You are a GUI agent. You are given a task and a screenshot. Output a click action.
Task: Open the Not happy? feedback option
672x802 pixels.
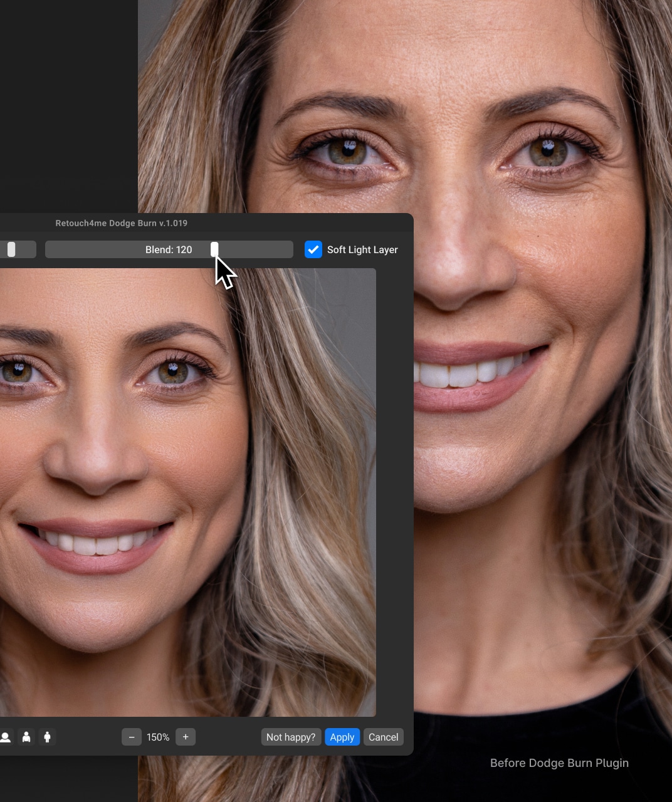(x=290, y=737)
